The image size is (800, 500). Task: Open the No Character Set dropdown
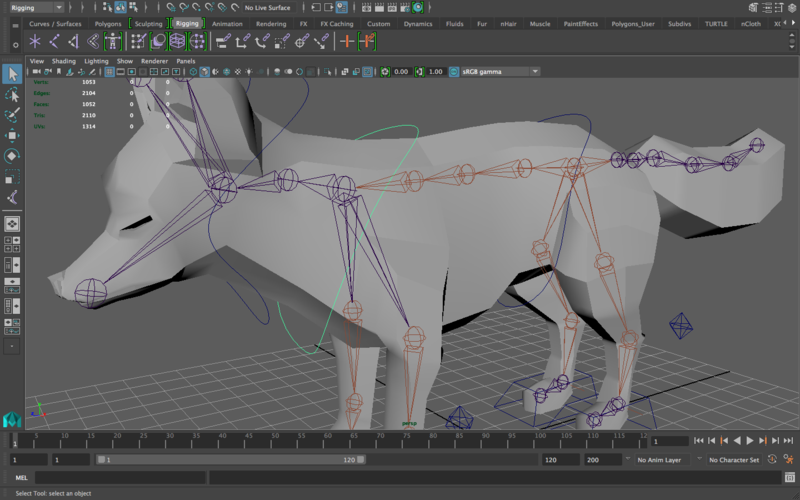pyautogui.click(x=734, y=460)
